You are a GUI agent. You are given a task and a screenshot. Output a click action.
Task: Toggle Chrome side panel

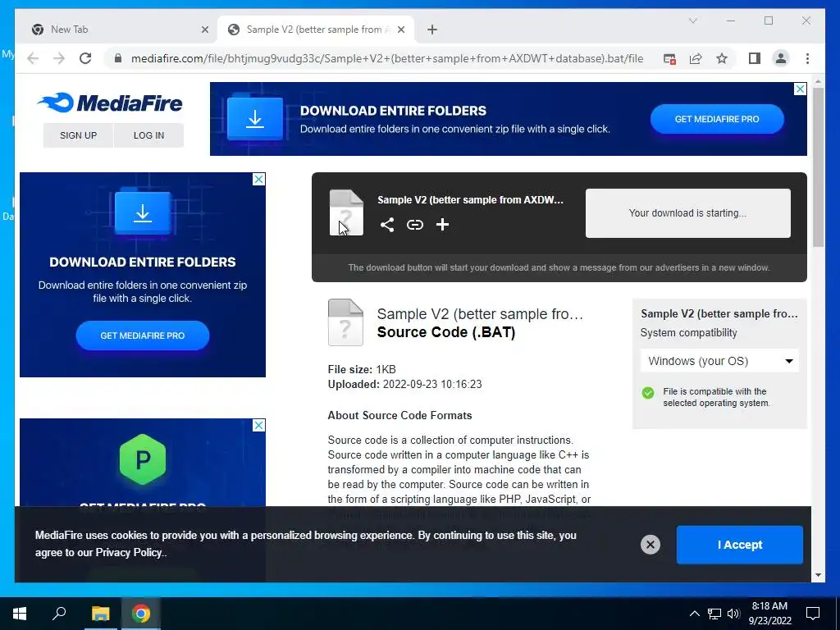[x=755, y=58]
